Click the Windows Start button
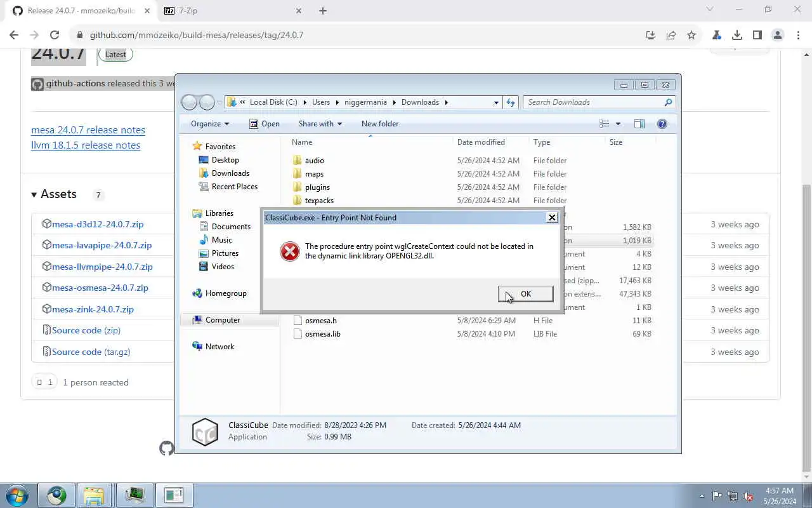Image resolution: width=812 pixels, height=508 pixels. tap(16, 495)
